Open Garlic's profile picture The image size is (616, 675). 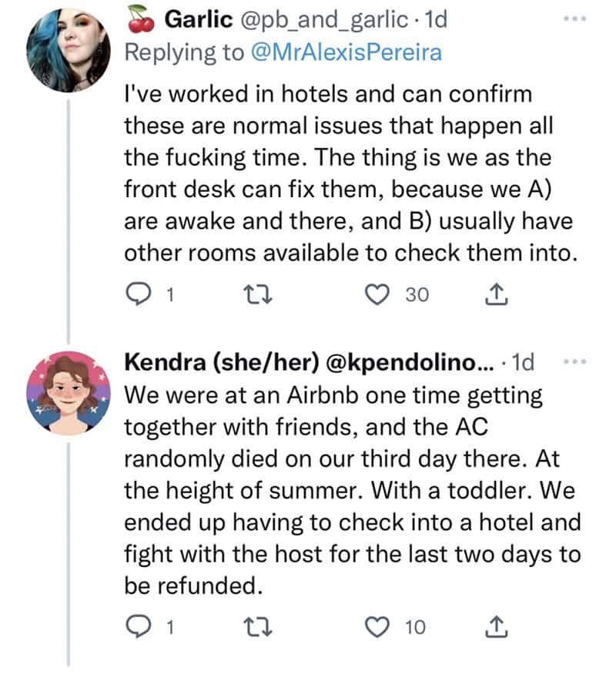pos(68,51)
